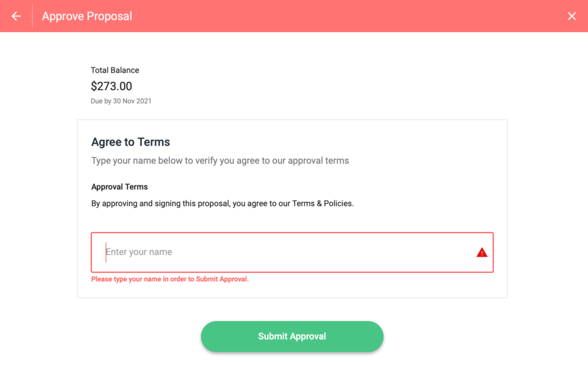Image resolution: width=588 pixels, height=367 pixels.
Task: Click the blinking cursor in name field
Action: coord(106,252)
